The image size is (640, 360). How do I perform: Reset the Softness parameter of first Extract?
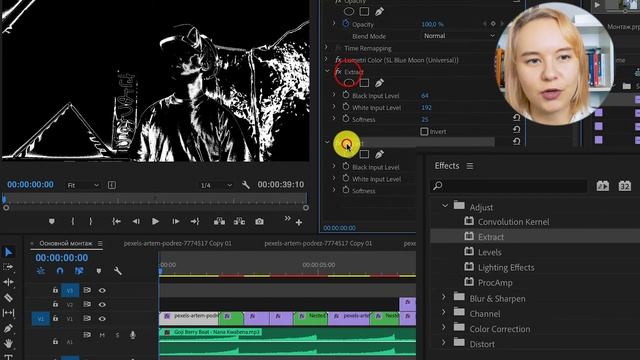tap(516, 118)
